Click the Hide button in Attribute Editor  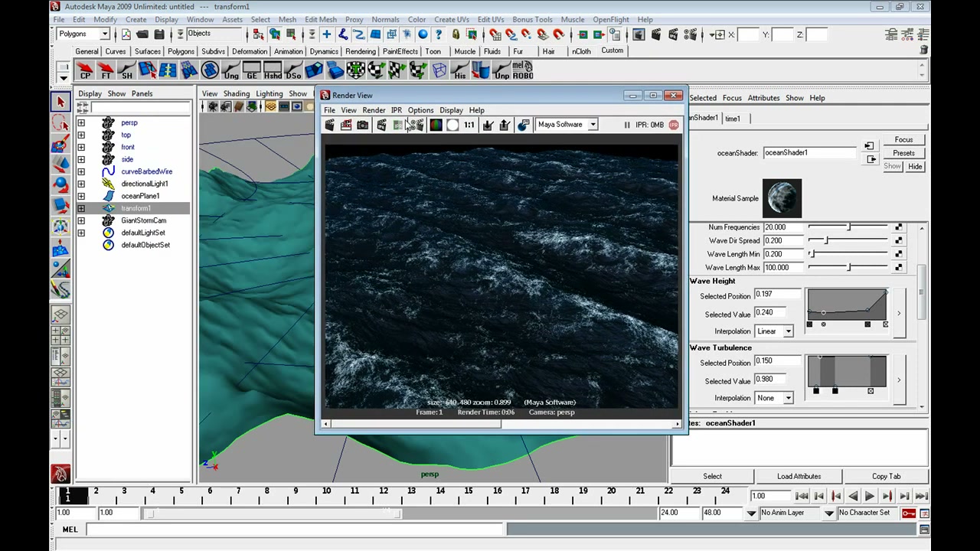[x=915, y=166]
